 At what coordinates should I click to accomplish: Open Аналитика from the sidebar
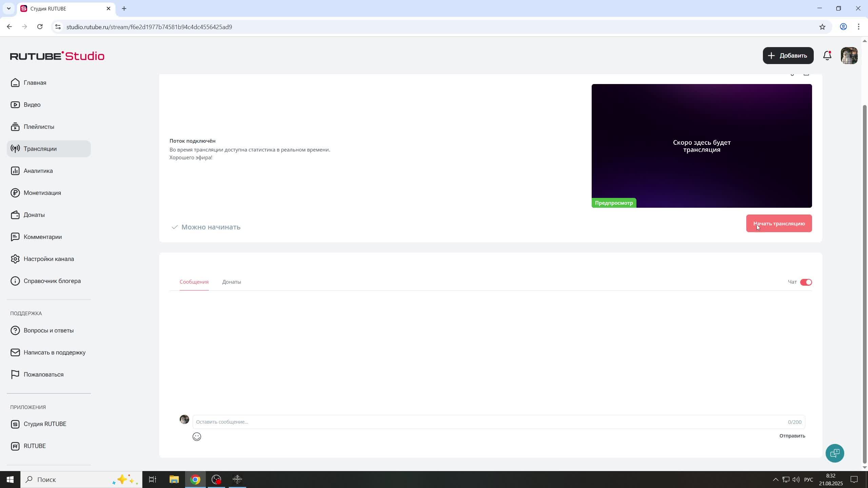38,171
